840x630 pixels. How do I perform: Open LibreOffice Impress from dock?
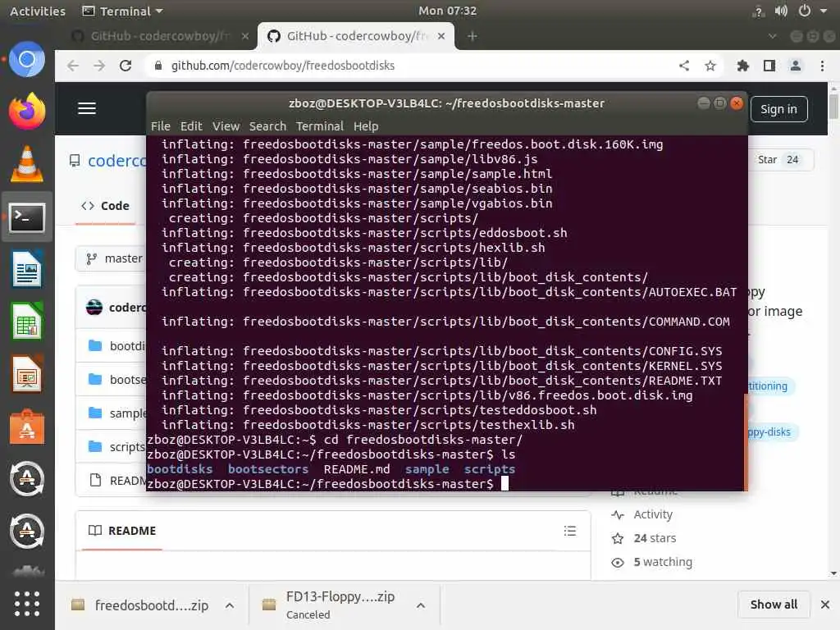[x=27, y=374]
